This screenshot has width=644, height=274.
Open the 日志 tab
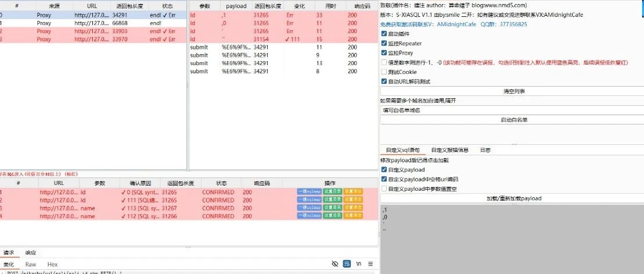(x=485, y=150)
